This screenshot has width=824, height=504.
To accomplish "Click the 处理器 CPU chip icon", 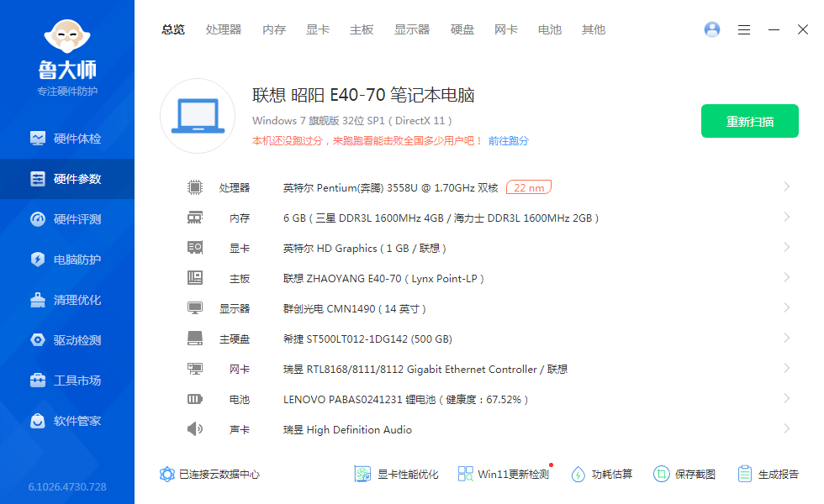I will tap(195, 186).
